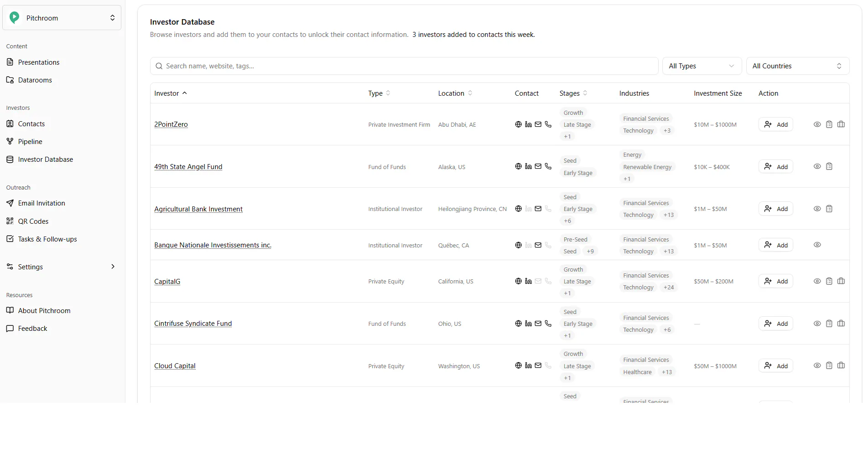This screenshot has height=468, width=868.
Task: Open the All Countries filter dropdown
Action: click(798, 66)
